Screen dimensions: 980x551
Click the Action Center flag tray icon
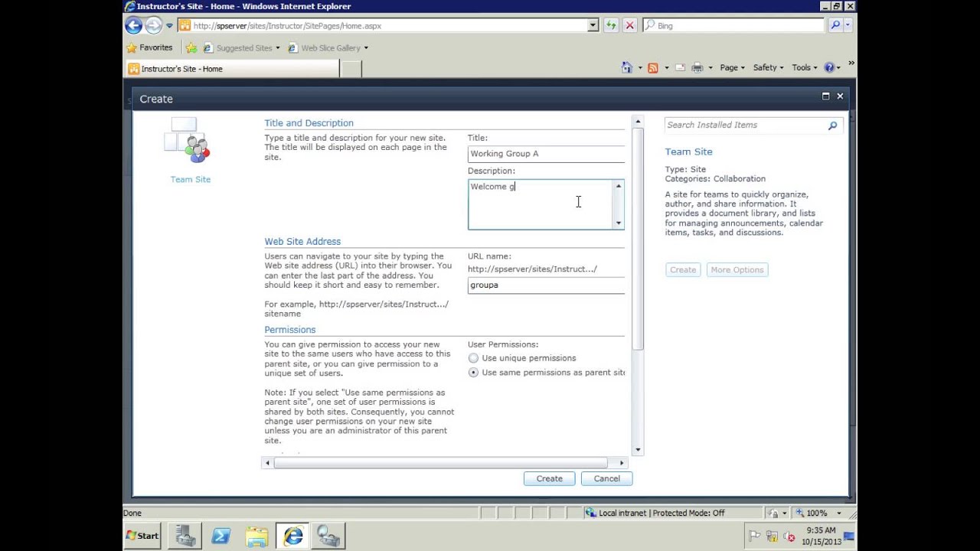pyautogui.click(x=755, y=536)
